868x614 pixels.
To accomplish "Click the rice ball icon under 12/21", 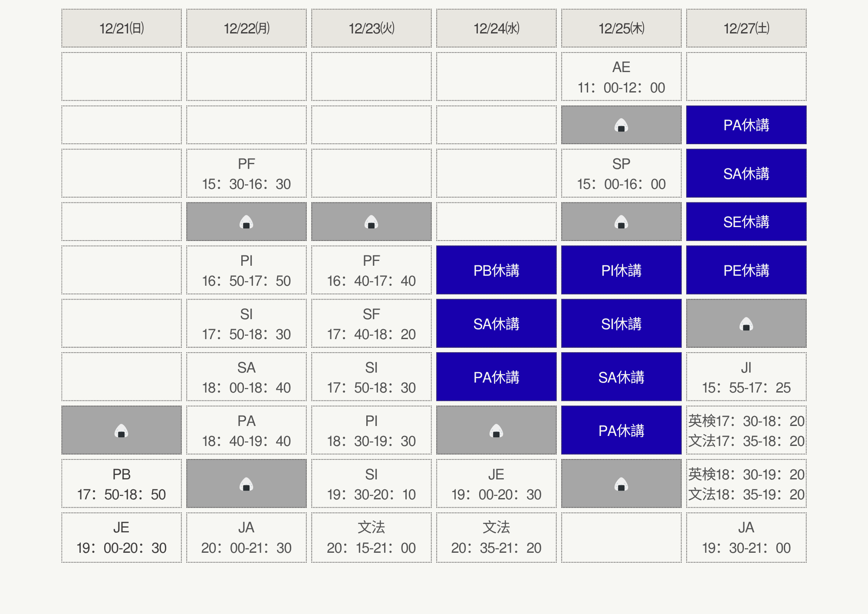I will pos(122,431).
